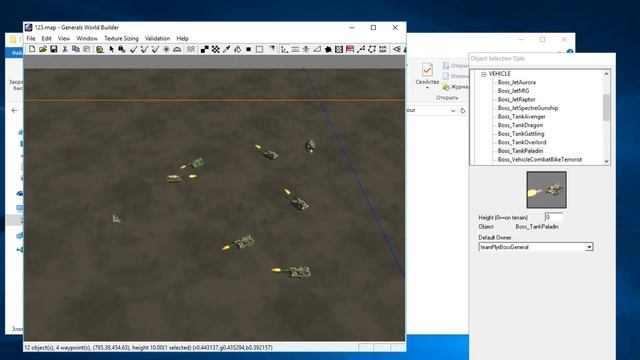The height and width of the screenshot is (360, 640).
Task: Click the Журнал button in Explorer
Action: coord(456,87)
